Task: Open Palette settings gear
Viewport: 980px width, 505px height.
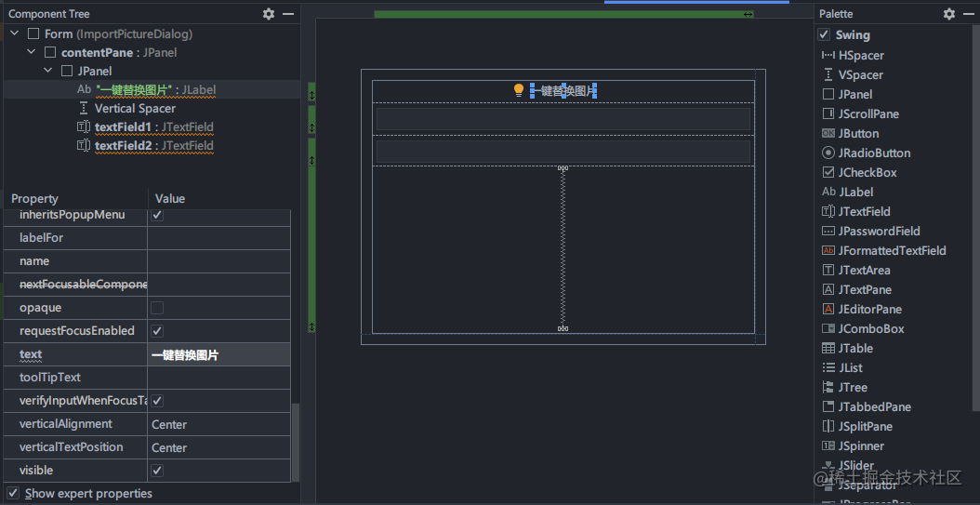Action: (949, 14)
